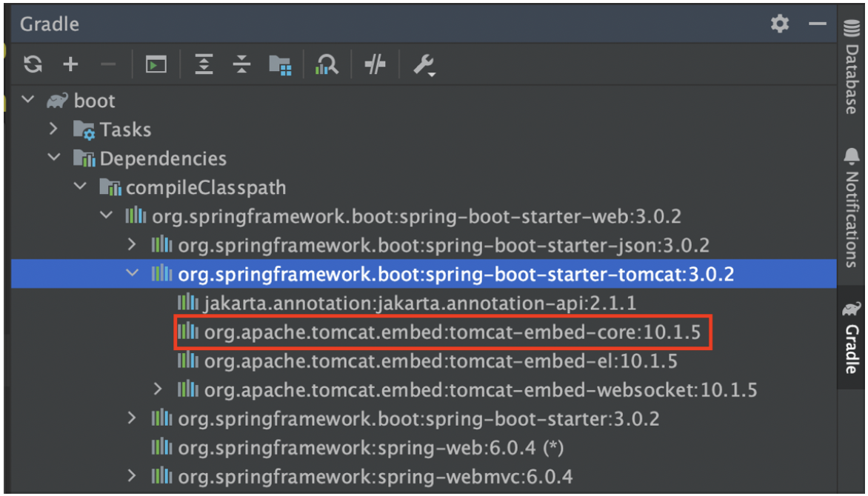Select tomcat-embed-el:10.1.5 entry
This screenshot has height=496, width=868.
[x=424, y=361]
